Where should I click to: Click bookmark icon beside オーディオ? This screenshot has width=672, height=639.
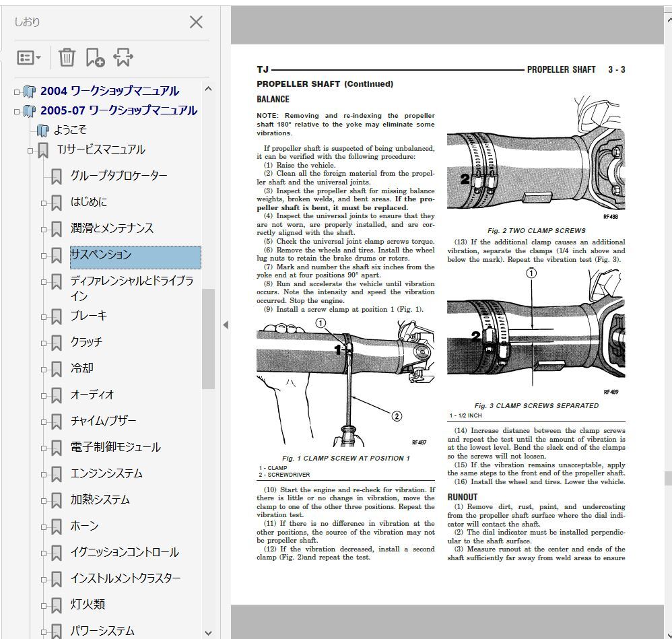click(x=56, y=395)
